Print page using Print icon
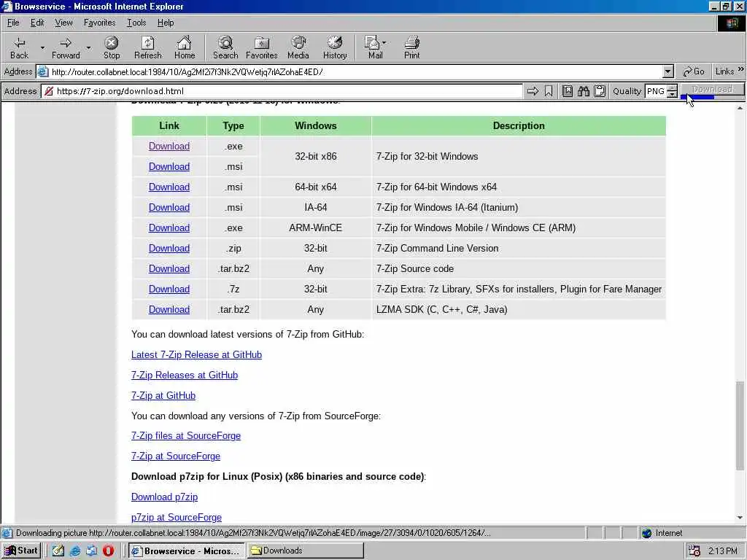Image resolution: width=747 pixels, height=560 pixels. pos(411,47)
